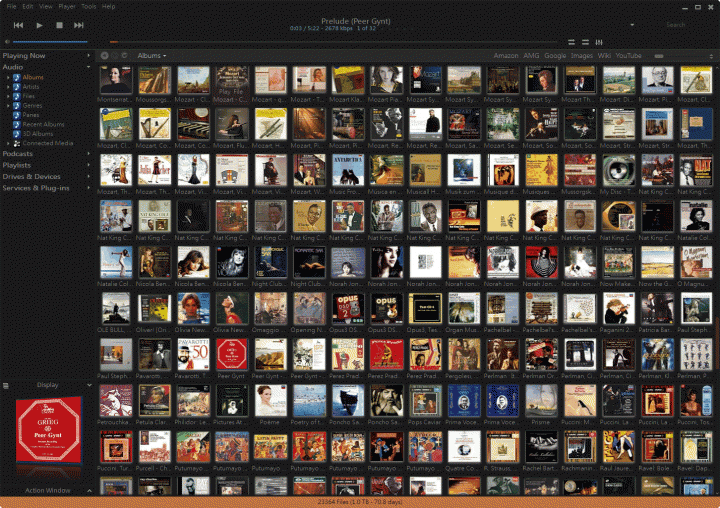The image size is (720, 508).
Task: Mute audio via the speaker icon
Action: pos(7,42)
